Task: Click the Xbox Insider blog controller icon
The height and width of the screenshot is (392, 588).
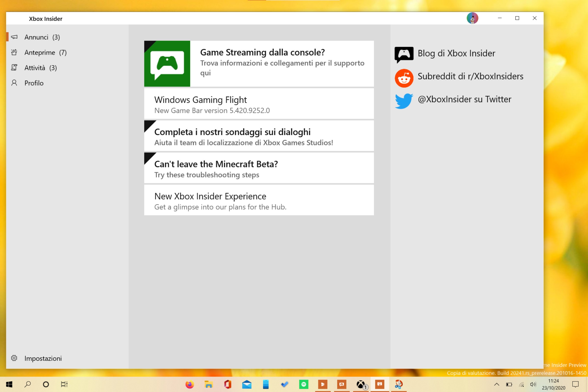Action: pyautogui.click(x=404, y=54)
